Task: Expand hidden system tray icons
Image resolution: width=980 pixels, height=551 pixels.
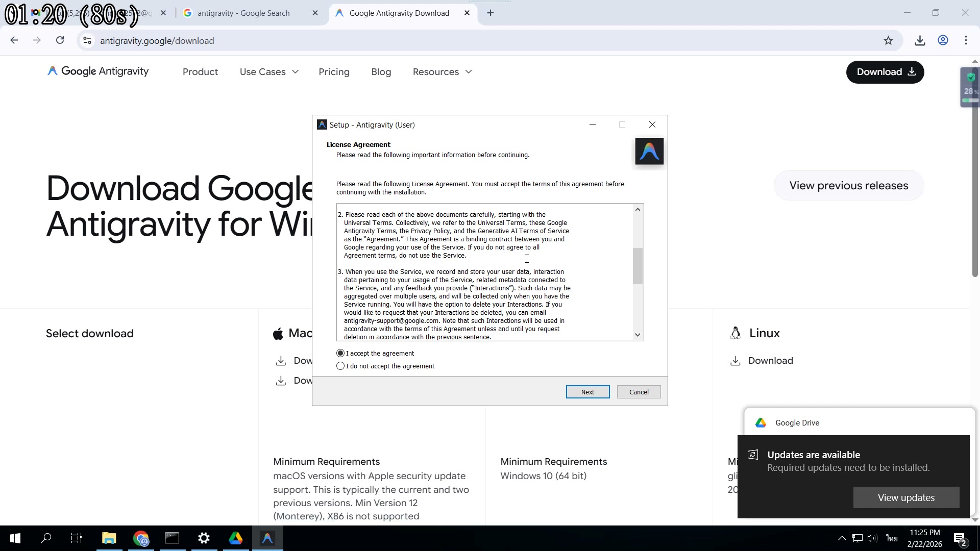Action: pos(842,538)
